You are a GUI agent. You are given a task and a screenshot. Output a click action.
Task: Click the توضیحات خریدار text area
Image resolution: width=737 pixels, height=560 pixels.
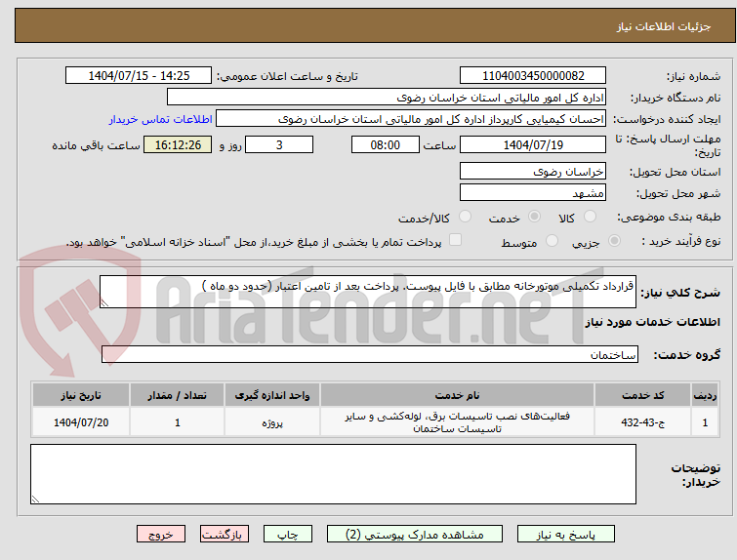333,474
